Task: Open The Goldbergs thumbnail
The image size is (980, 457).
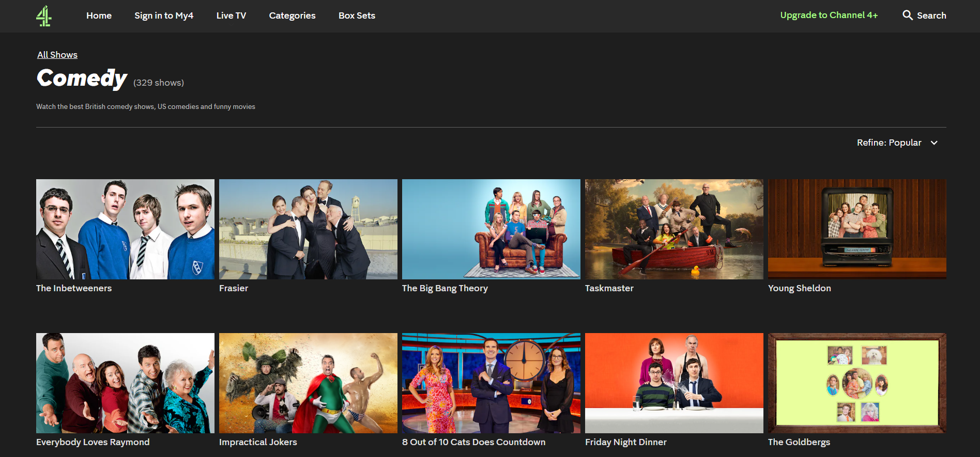Action: (x=857, y=383)
